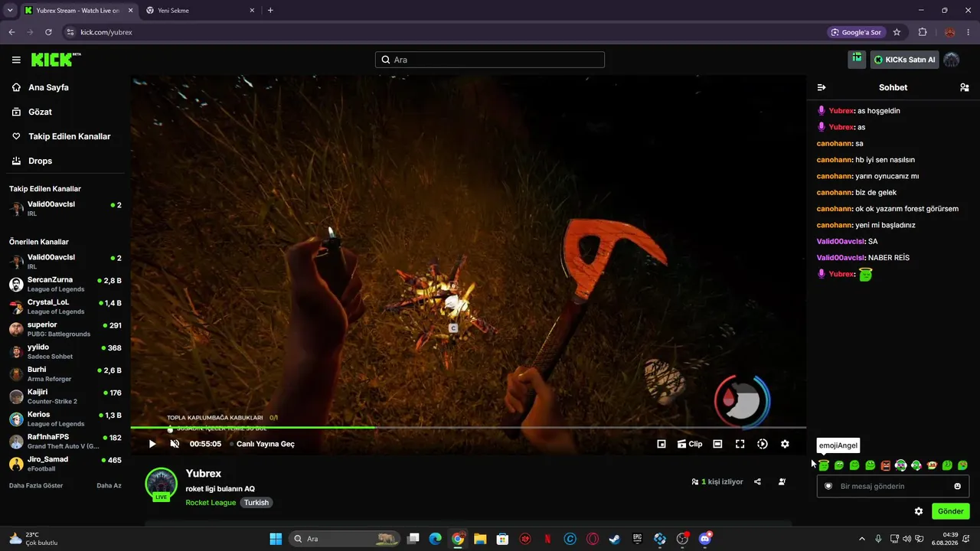This screenshot has width=980, height=551.
Task: Open Raf1nhaFPS channel
Action: pyautogui.click(x=65, y=441)
